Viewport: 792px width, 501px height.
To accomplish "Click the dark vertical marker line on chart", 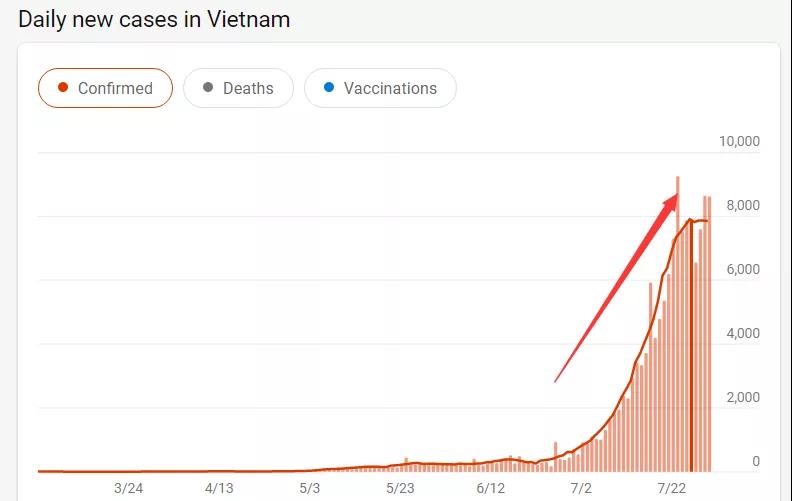I will (691, 345).
